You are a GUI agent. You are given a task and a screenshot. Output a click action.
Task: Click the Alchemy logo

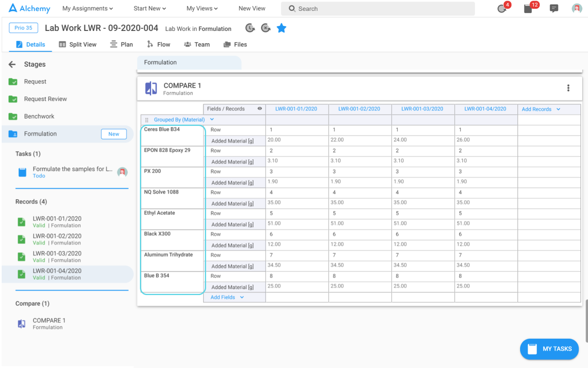(x=29, y=8)
